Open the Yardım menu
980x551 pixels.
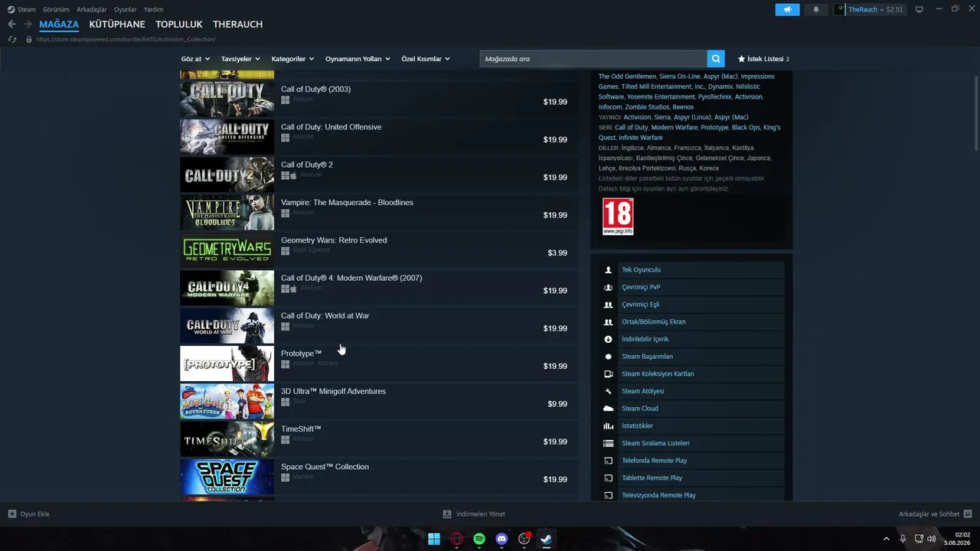point(153,9)
